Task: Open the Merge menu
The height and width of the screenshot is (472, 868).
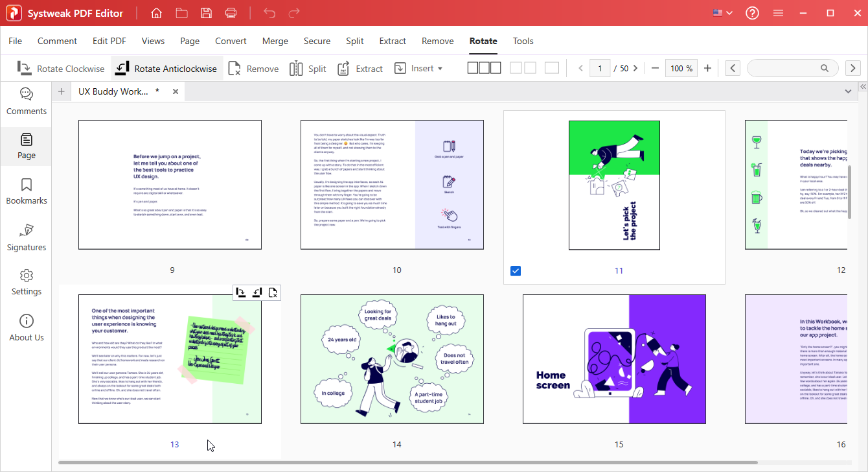Action: tap(275, 41)
